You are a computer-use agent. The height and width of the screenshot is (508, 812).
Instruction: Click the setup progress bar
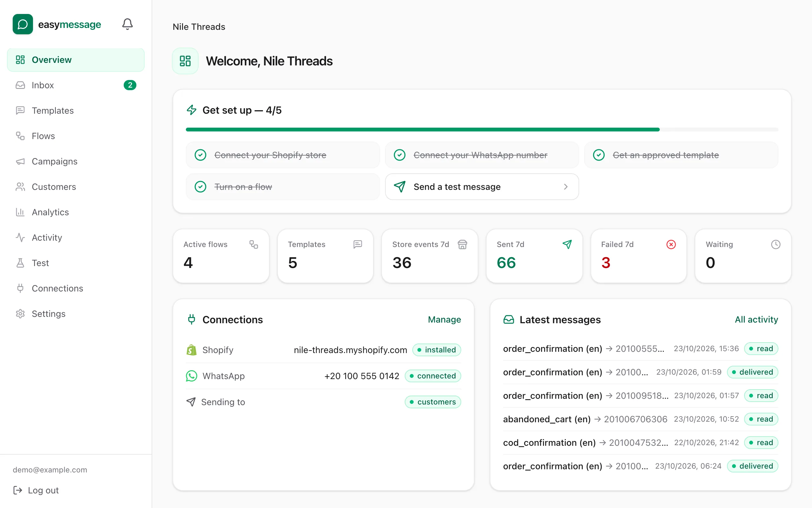[482, 129]
